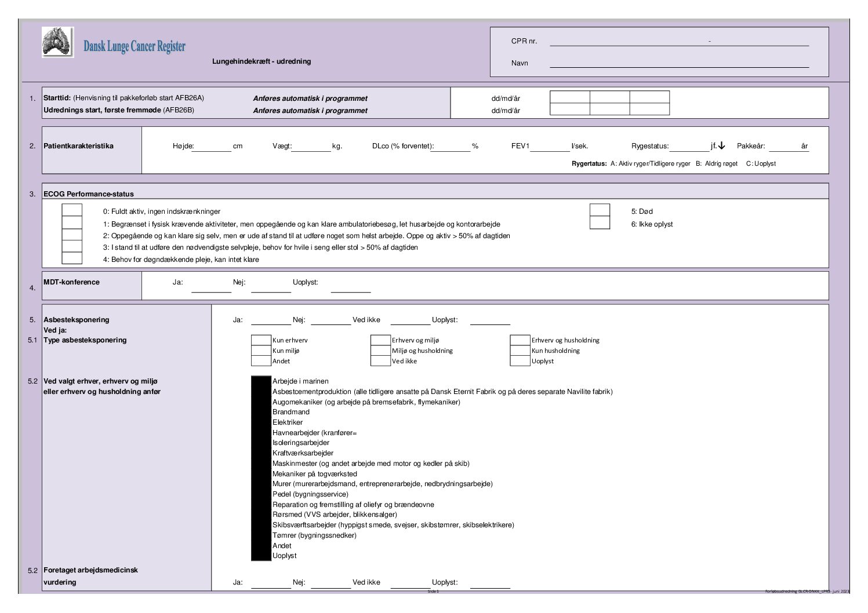The width and height of the screenshot is (868, 613).
Task: Click the last date cell of the Udrednings start row
Action: [649, 110]
